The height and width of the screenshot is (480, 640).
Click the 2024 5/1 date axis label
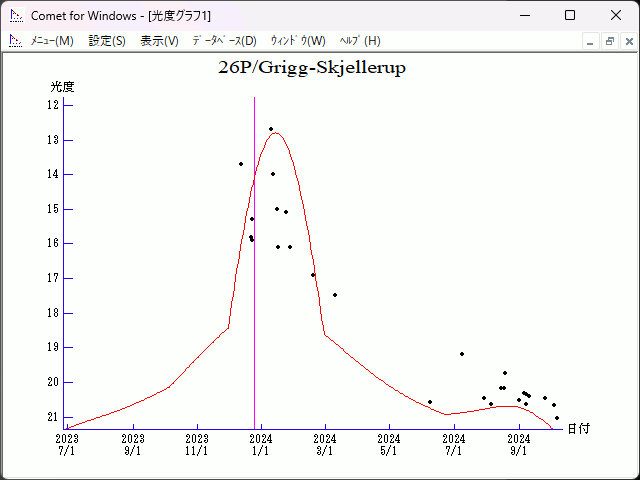pyautogui.click(x=389, y=445)
